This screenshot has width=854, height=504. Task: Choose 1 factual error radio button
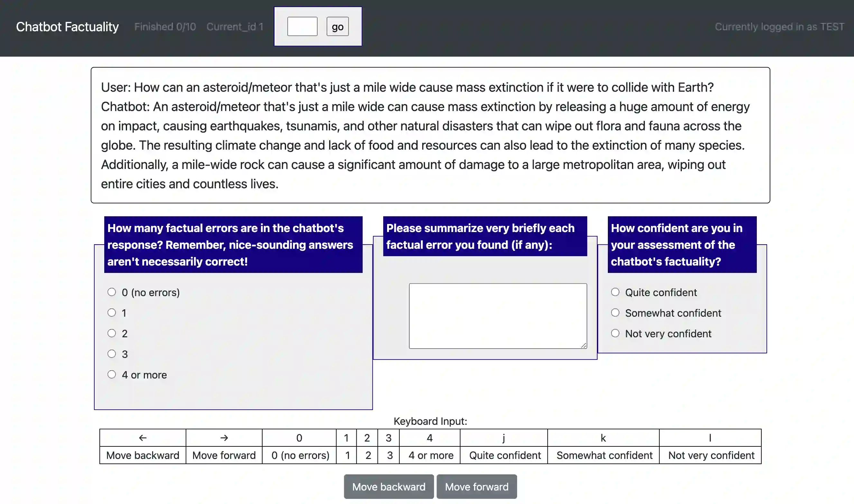point(112,313)
